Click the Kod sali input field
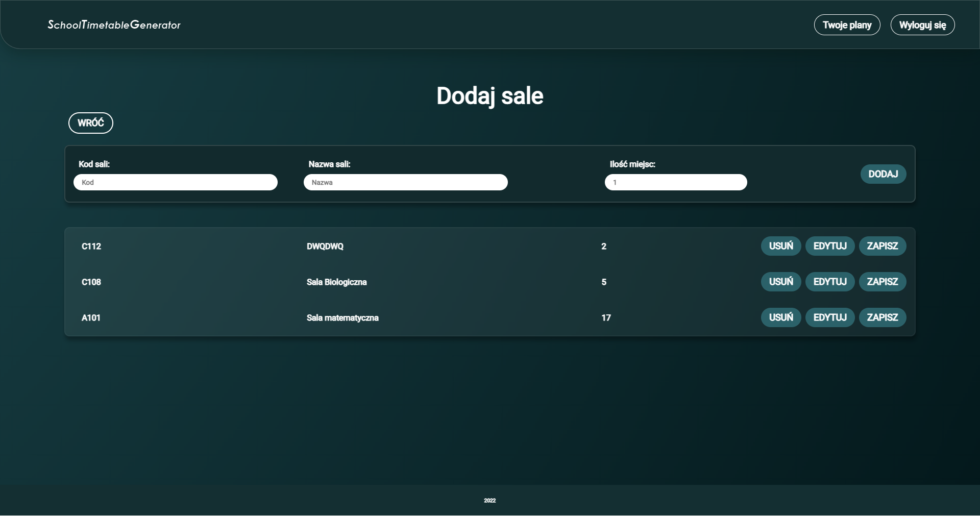Viewport: 980px width, 516px height. pyautogui.click(x=176, y=182)
